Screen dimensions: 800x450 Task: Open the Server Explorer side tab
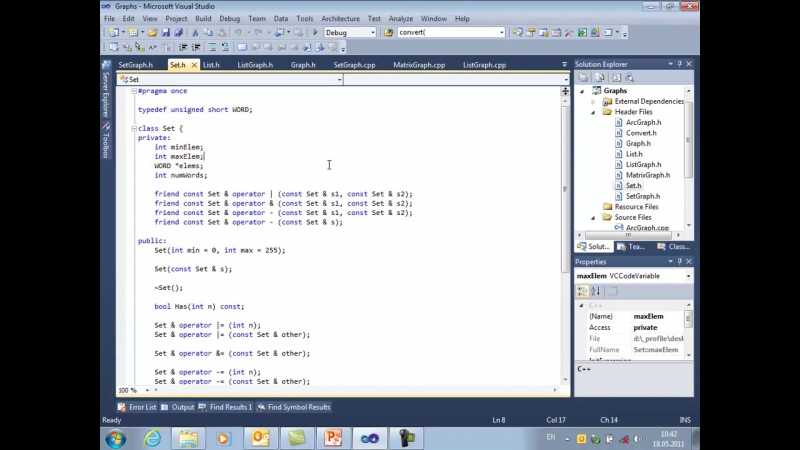click(105, 95)
